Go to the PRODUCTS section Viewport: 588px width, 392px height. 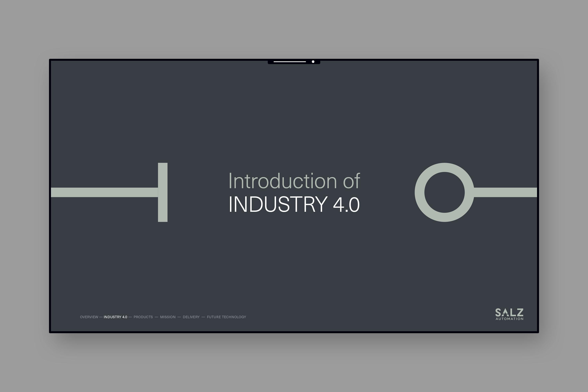[x=143, y=317]
